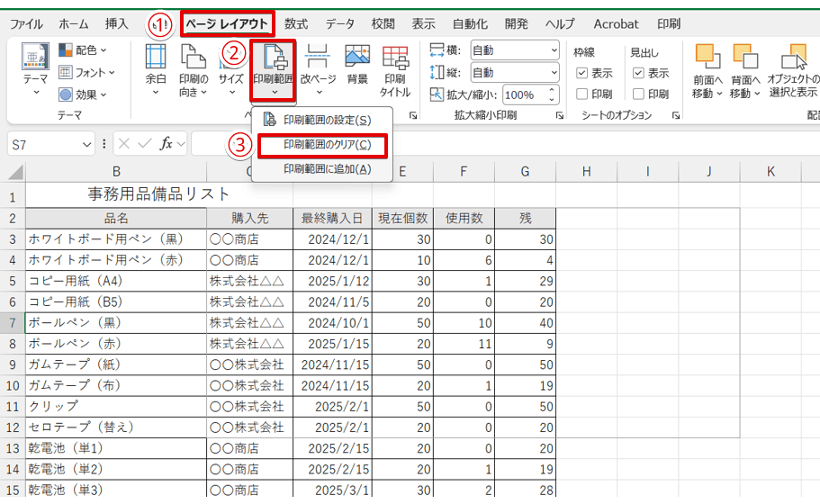Click the cancel (X) icon in formula bar
The image size is (820, 504).
point(124,144)
